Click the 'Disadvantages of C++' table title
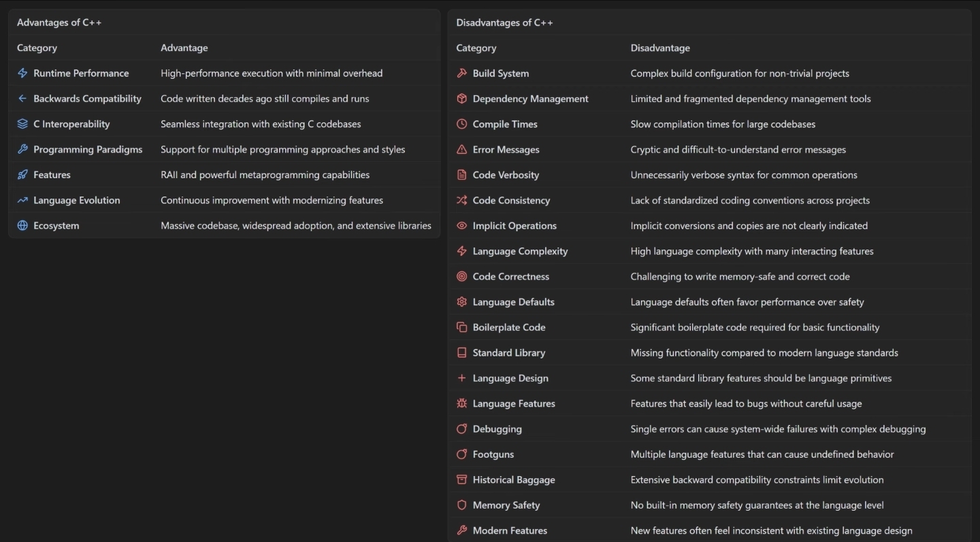The height and width of the screenshot is (542, 980). tap(504, 22)
